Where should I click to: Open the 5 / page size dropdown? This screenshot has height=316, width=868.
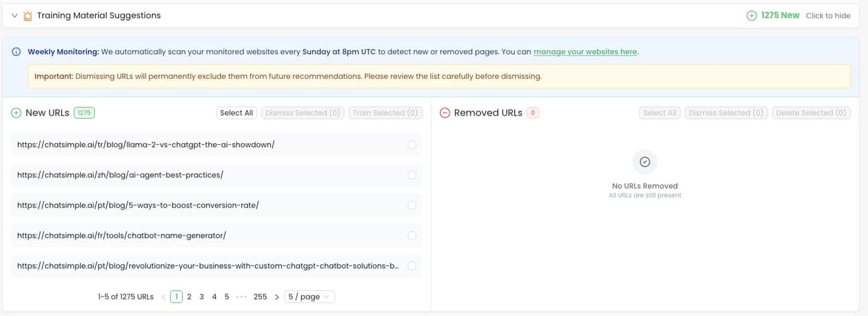coord(309,297)
